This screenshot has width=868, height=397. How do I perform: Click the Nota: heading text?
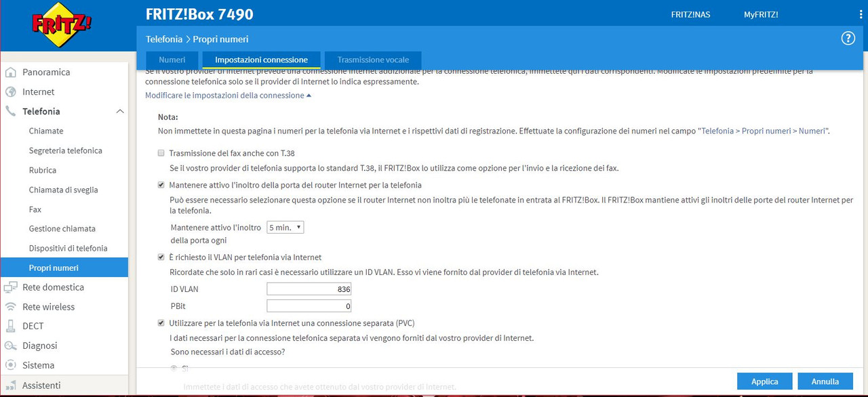click(168, 117)
